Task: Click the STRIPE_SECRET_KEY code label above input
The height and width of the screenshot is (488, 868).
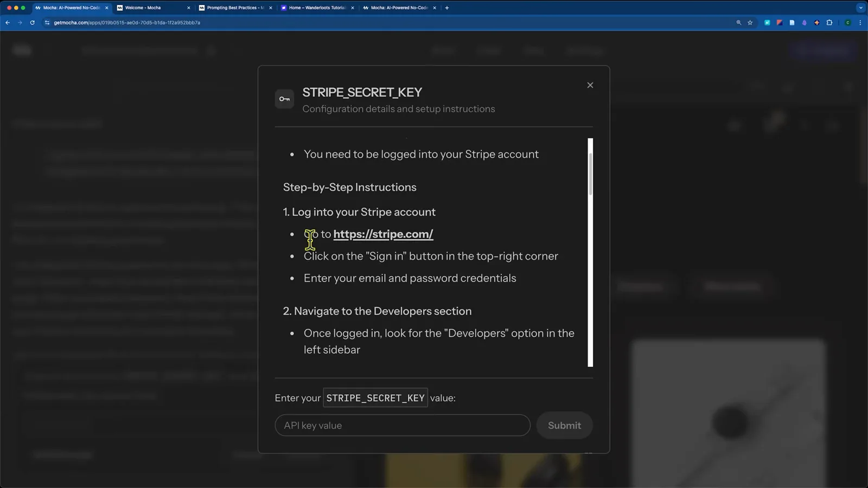Action: [375, 397]
